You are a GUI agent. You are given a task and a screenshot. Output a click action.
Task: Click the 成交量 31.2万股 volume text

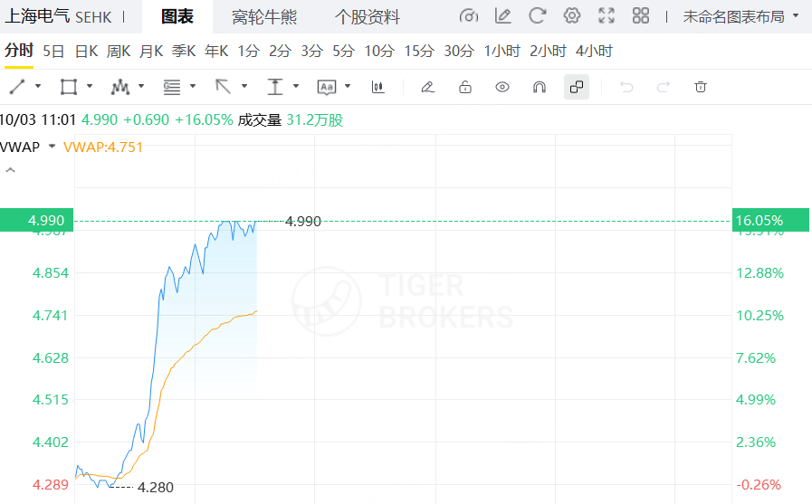coord(291,120)
